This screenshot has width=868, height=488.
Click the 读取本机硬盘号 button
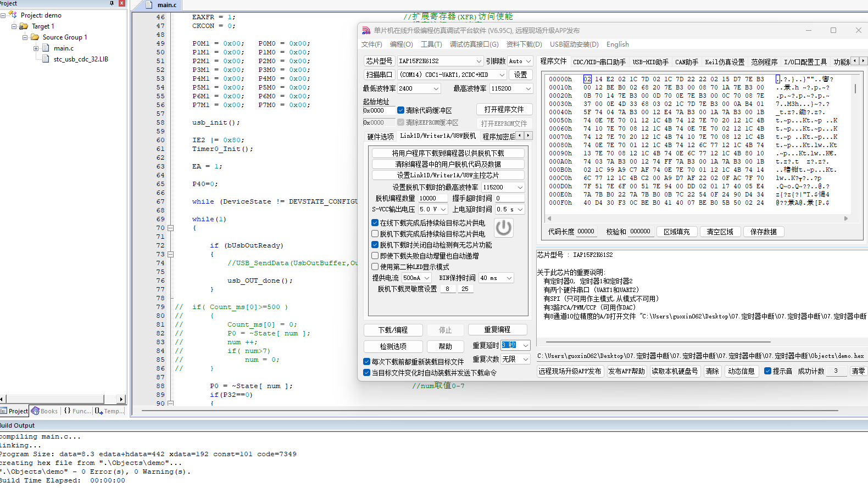[675, 371]
